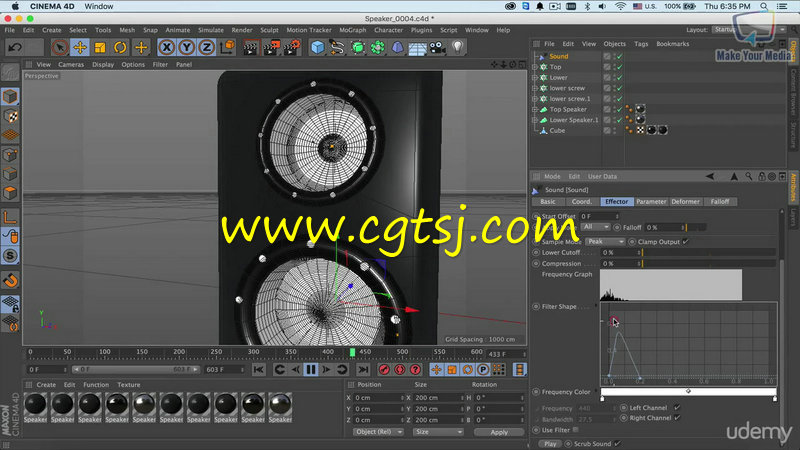This screenshot has width=800, height=450.
Task: Click the Undo arrow icon
Action: click(15, 47)
